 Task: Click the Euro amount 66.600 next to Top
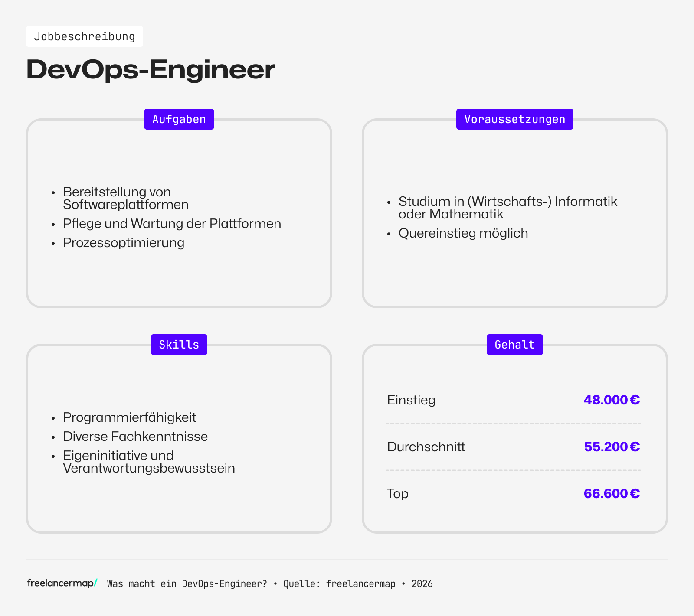click(x=611, y=493)
